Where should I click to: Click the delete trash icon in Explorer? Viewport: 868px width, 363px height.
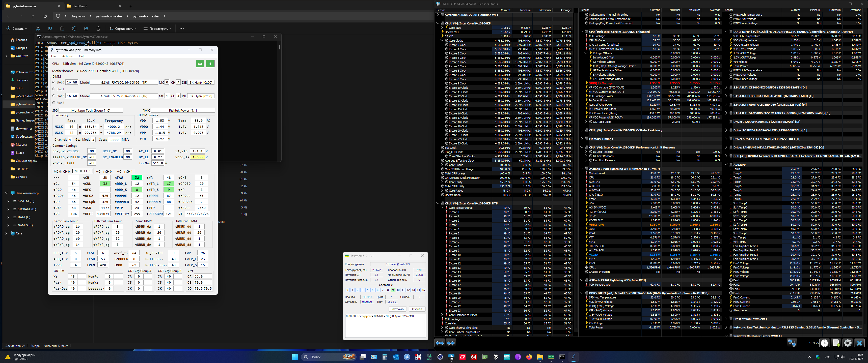98,29
